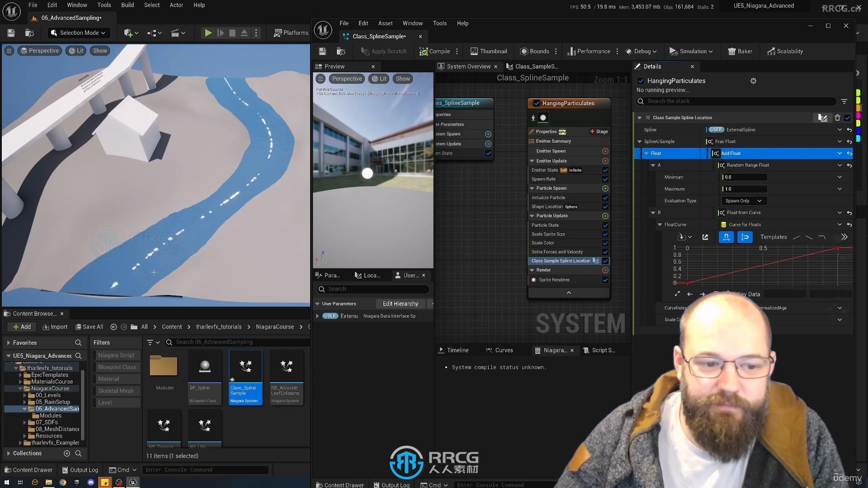The width and height of the screenshot is (868, 488).
Task: Expand the Debug dropdown
Action: [x=641, y=51]
